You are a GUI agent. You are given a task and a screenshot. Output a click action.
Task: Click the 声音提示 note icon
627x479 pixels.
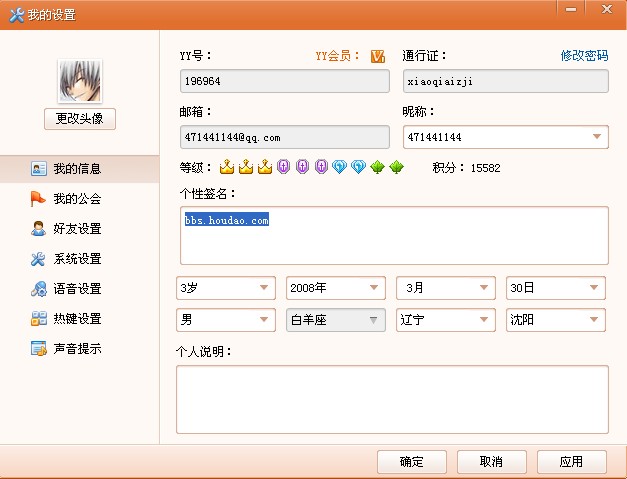click(39, 349)
